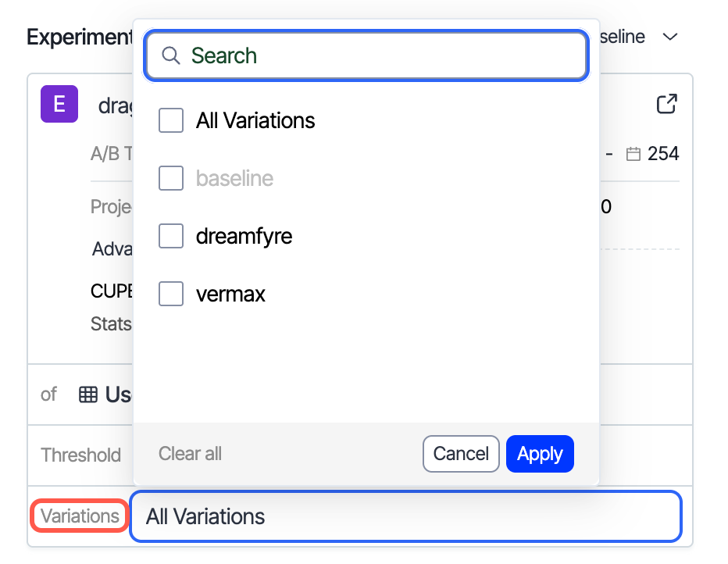Click the dashed-underlined Adva row label
Viewport: 728px width, 564px height.
112,249
